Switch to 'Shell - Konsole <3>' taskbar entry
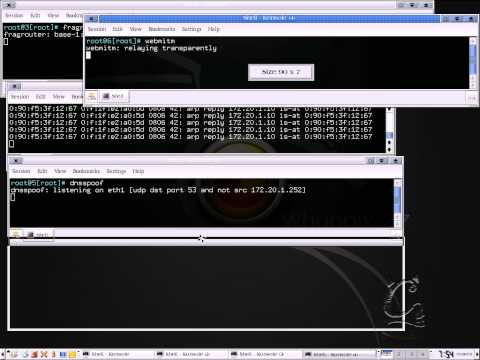The width and height of the screenshot is (480, 360). 265,354
